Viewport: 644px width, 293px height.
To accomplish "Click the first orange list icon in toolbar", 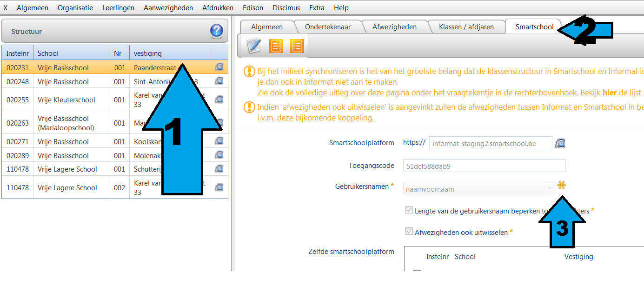I will coord(276,46).
